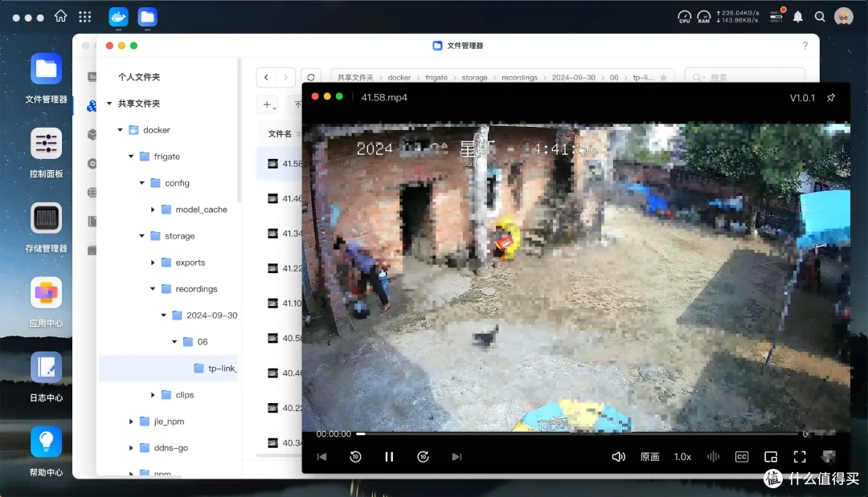
Task: Open the 原画 quality selector
Action: click(x=650, y=457)
